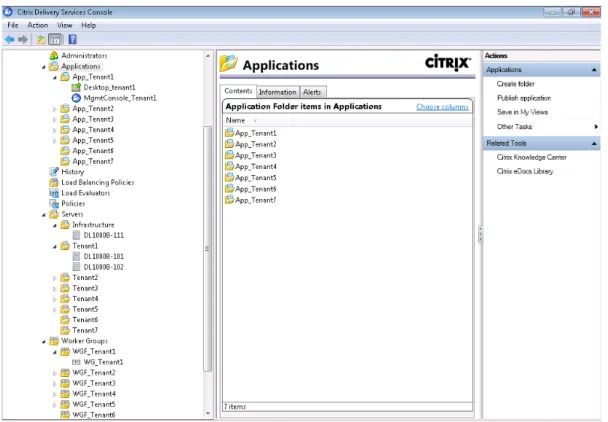Collapse the App_Tenant1 tree node
Image resolution: width=608 pixels, height=422 pixels.
click(55, 78)
